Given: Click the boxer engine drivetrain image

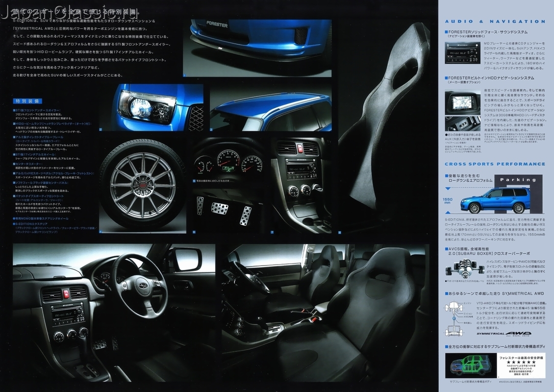Looking at the screenshot, I should (464, 269).
